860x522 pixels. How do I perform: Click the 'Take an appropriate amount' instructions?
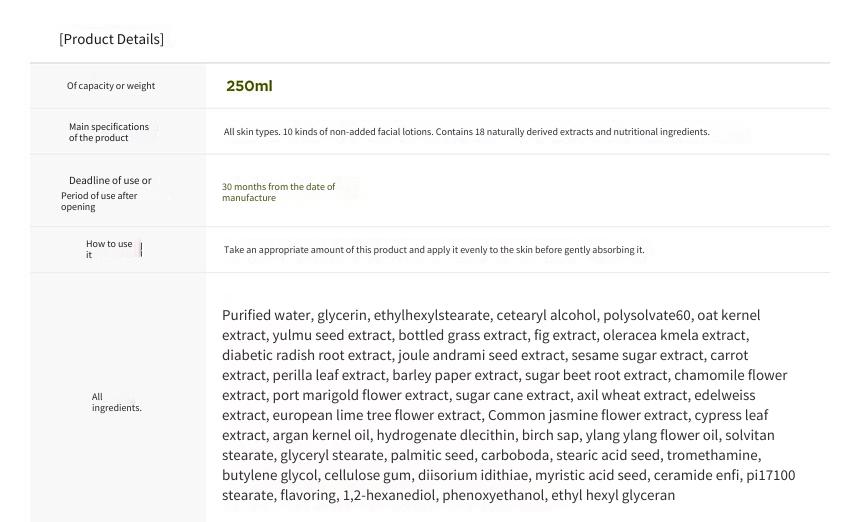click(x=434, y=250)
